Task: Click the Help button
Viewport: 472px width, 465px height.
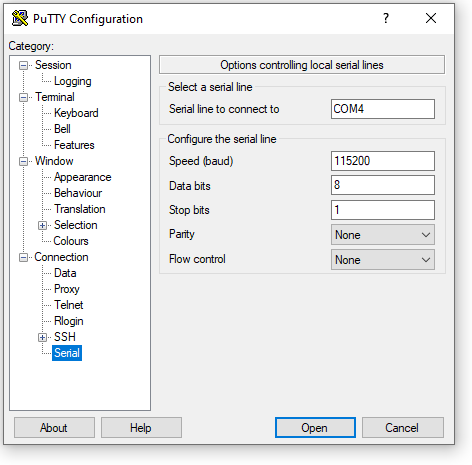Action: coord(141,428)
